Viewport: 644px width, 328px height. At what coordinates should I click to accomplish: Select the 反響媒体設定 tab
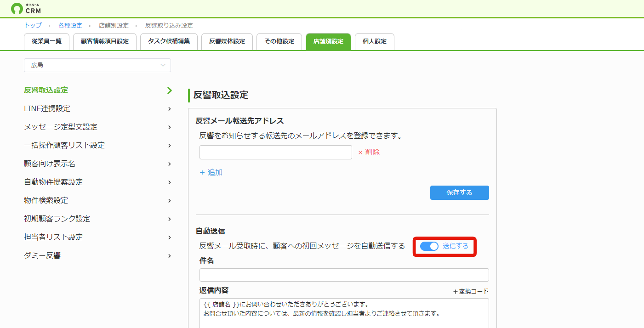[x=227, y=41]
